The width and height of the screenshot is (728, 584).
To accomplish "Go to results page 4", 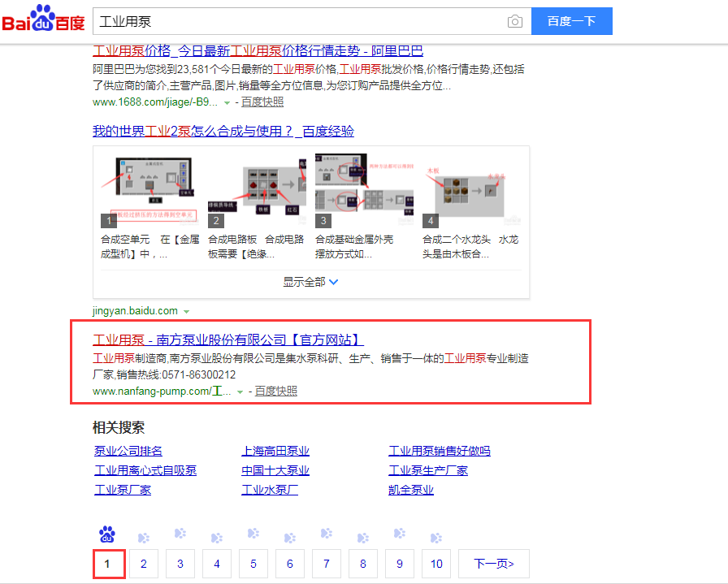I will (217, 564).
